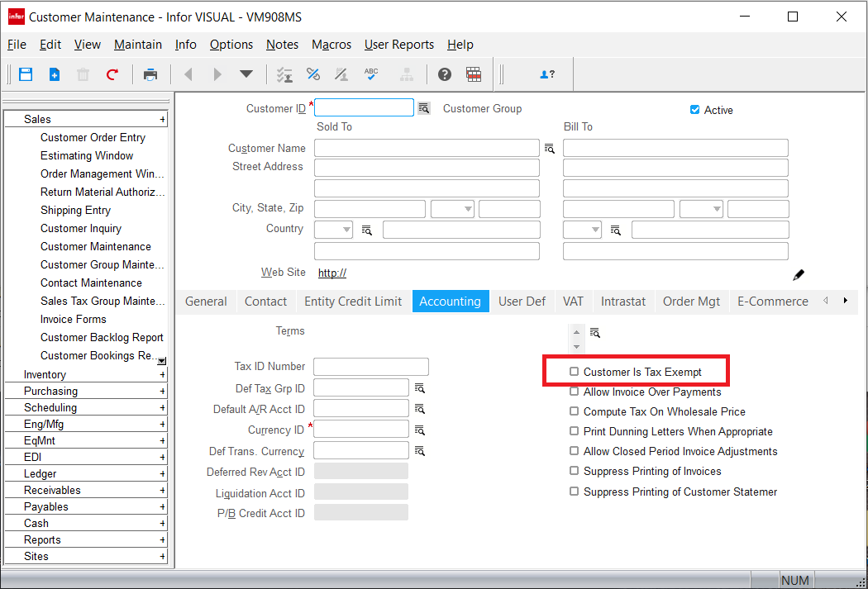Check Customer Is Tax Exempt
The image size is (868, 589).
[x=574, y=372]
